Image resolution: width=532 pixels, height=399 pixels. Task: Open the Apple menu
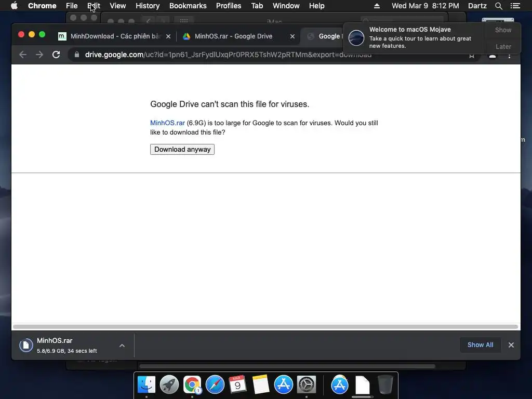(14, 6)
